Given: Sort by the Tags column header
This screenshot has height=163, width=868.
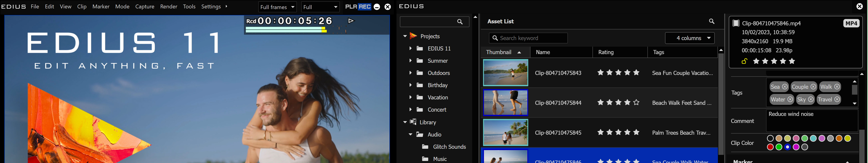Looking at the screenshot, I should point(682,52).
